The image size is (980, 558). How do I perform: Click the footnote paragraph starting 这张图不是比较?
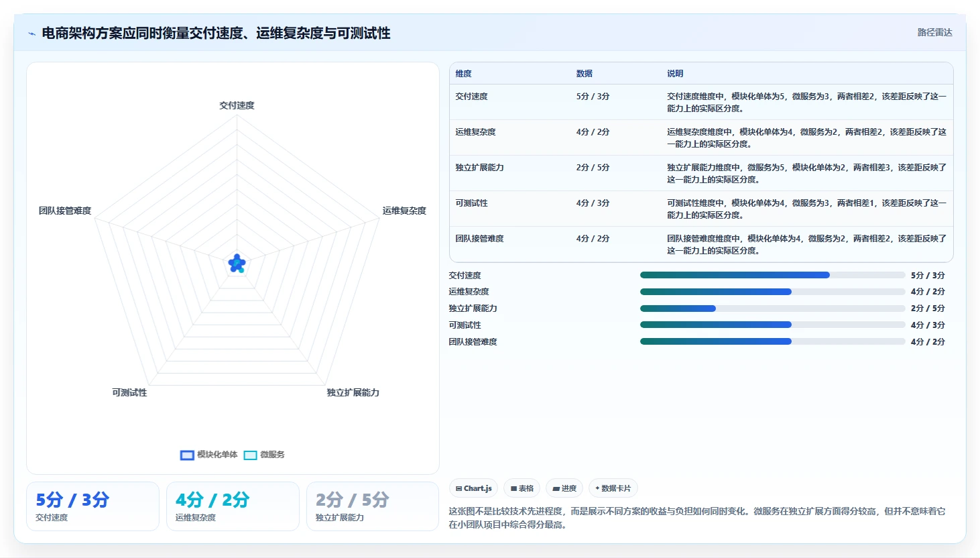697,518
